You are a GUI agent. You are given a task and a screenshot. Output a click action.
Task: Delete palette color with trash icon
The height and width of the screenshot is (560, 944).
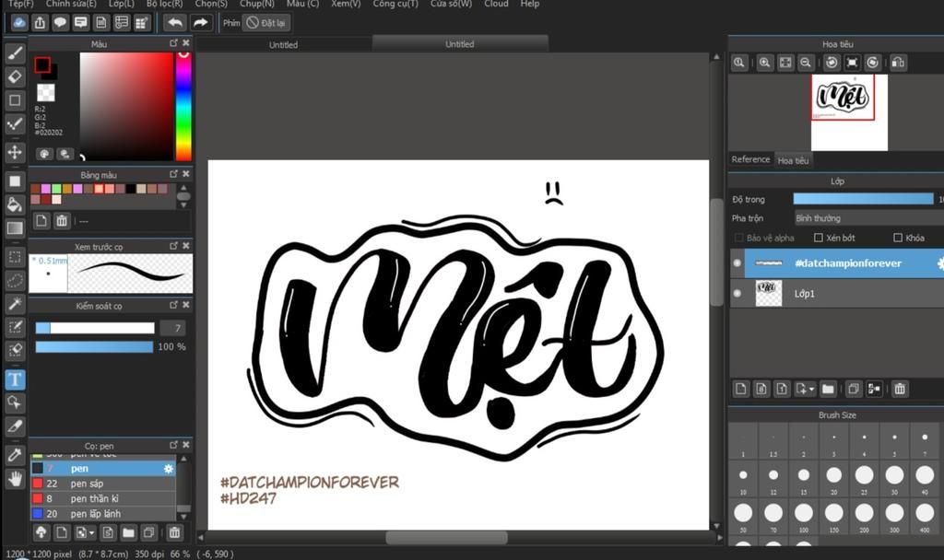pos(62,221)
